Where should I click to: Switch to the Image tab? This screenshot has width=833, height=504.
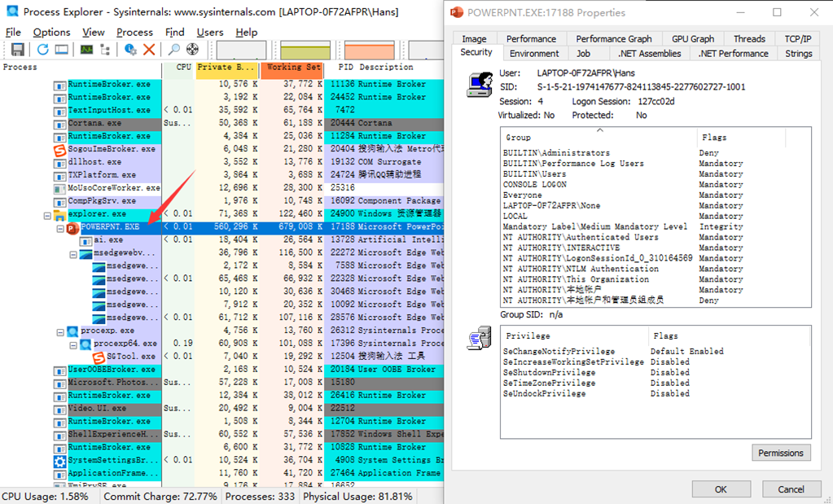pos(474,39)
